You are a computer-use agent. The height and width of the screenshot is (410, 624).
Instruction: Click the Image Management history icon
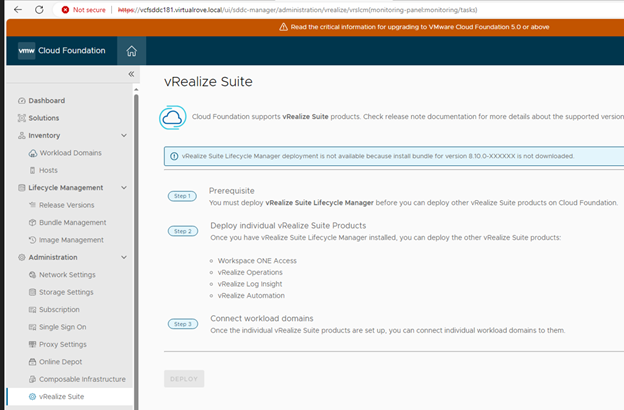33,240
